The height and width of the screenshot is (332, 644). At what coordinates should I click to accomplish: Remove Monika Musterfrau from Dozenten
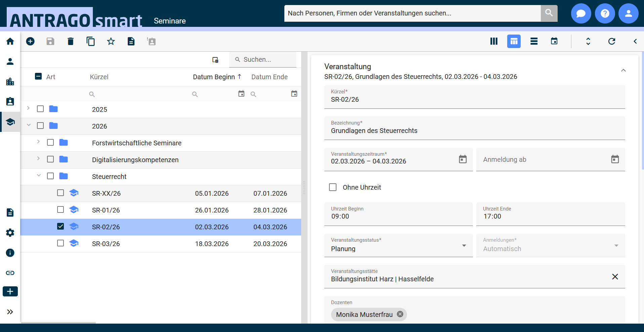(x=400, y=314)
